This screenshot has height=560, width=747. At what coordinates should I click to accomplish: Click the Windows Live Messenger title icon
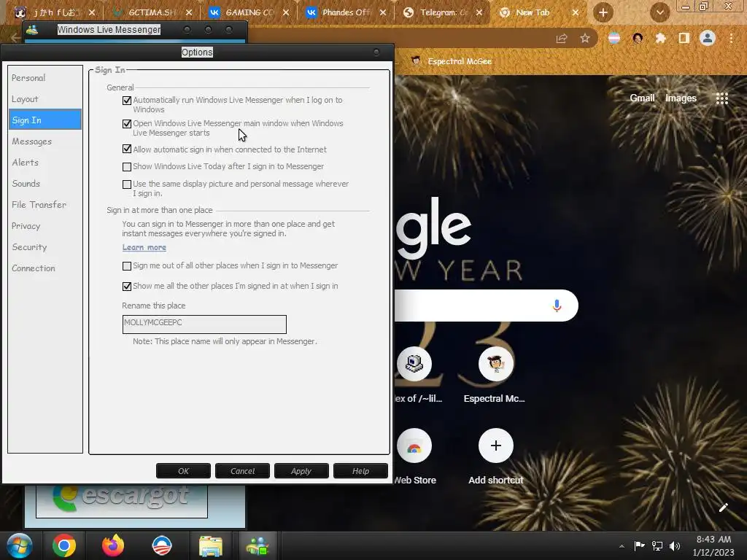(32, 30)
